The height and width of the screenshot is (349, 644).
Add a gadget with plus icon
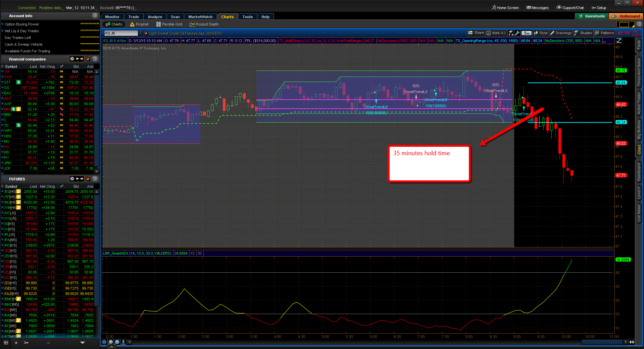point(16,343)
